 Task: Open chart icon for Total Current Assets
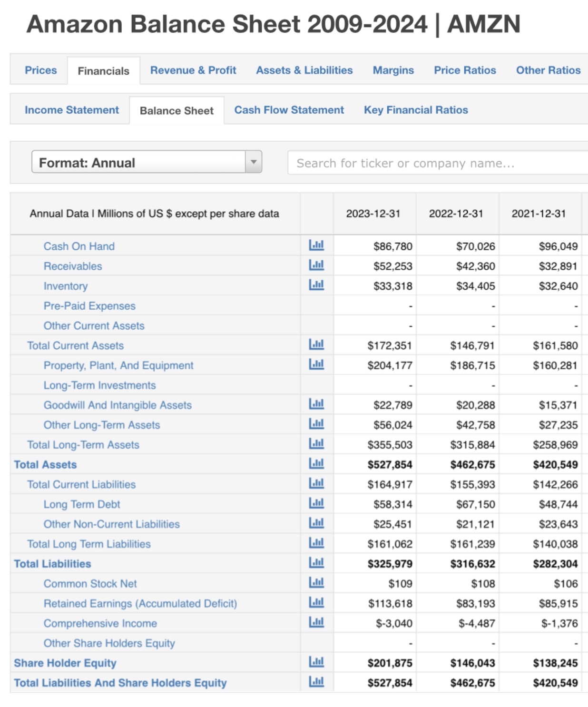[x=316, y=344]
